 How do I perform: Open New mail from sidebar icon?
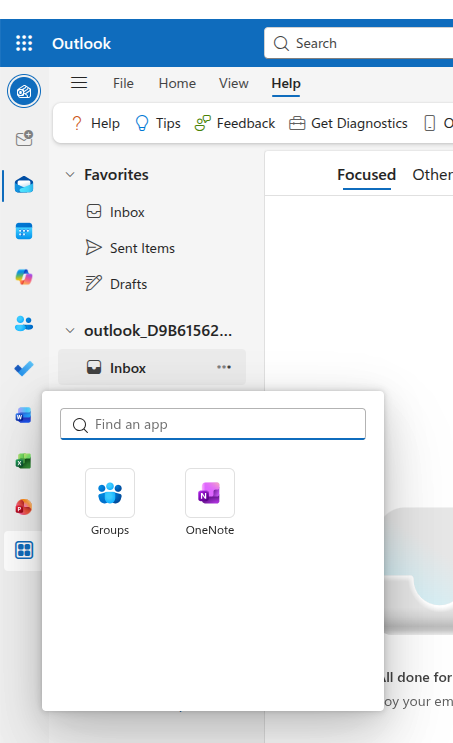[24, 138]
